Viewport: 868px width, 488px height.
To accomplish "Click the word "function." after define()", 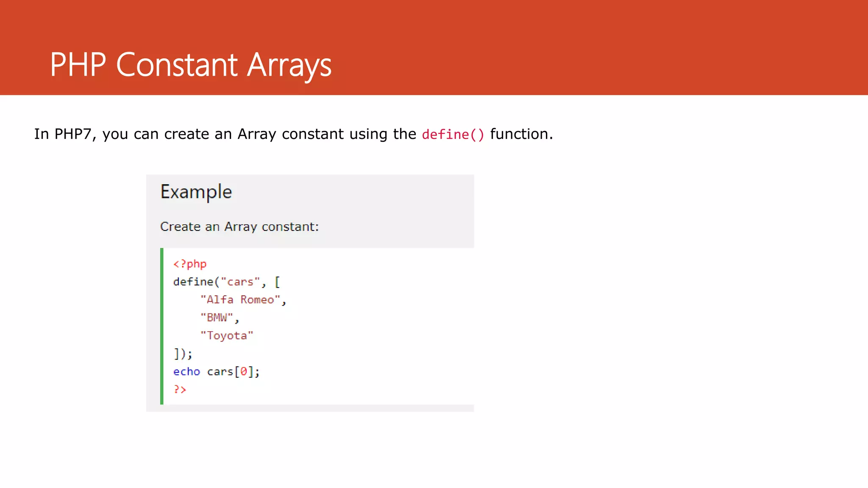I will 521,134.
